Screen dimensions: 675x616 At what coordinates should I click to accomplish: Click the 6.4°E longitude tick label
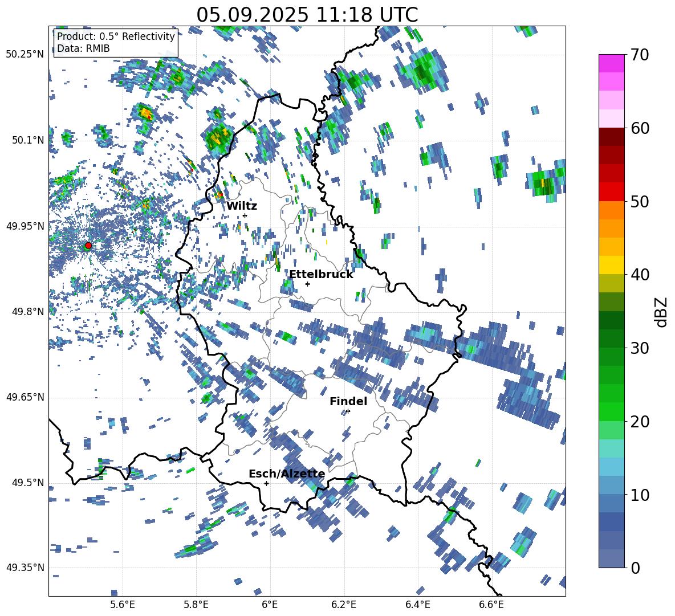(418, 605)
